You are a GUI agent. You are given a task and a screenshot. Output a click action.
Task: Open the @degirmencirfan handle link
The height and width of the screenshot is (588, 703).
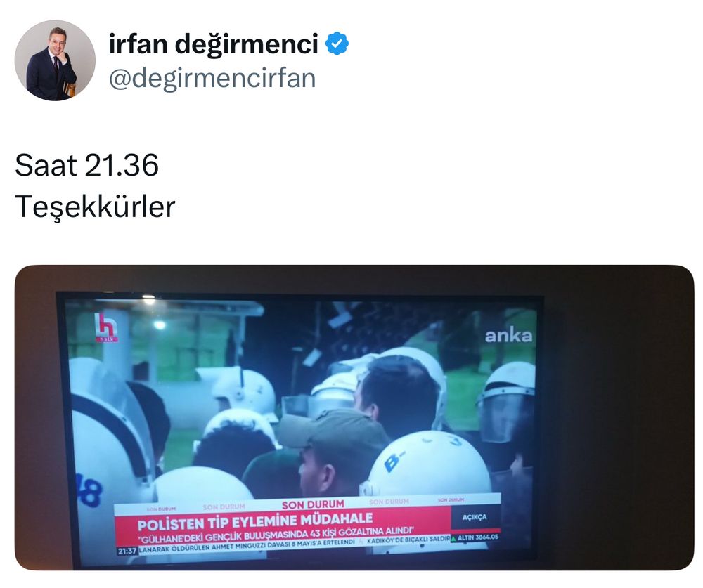212,78
